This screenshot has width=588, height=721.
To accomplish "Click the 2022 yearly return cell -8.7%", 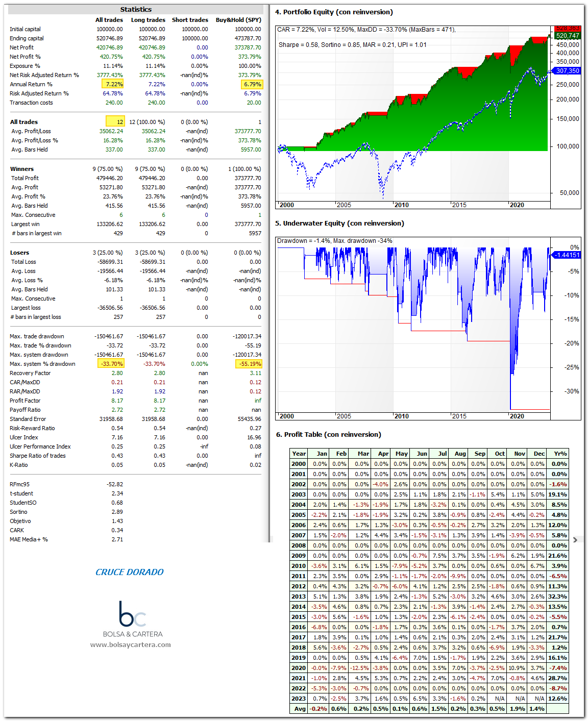I will [558, 688].
